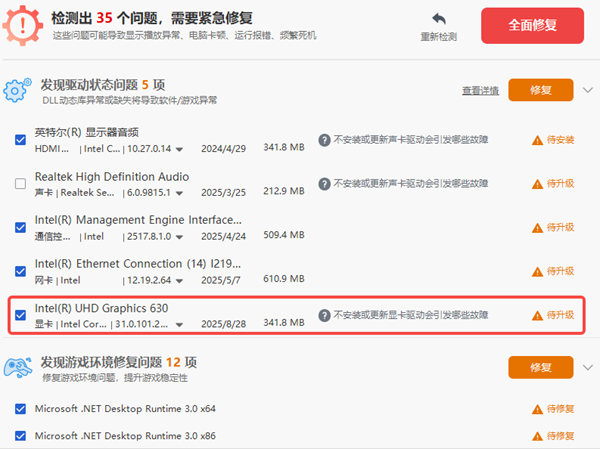Click help question icon in Realtek audio row
Viewport: 600px width, 449px height.
[324, 184]
